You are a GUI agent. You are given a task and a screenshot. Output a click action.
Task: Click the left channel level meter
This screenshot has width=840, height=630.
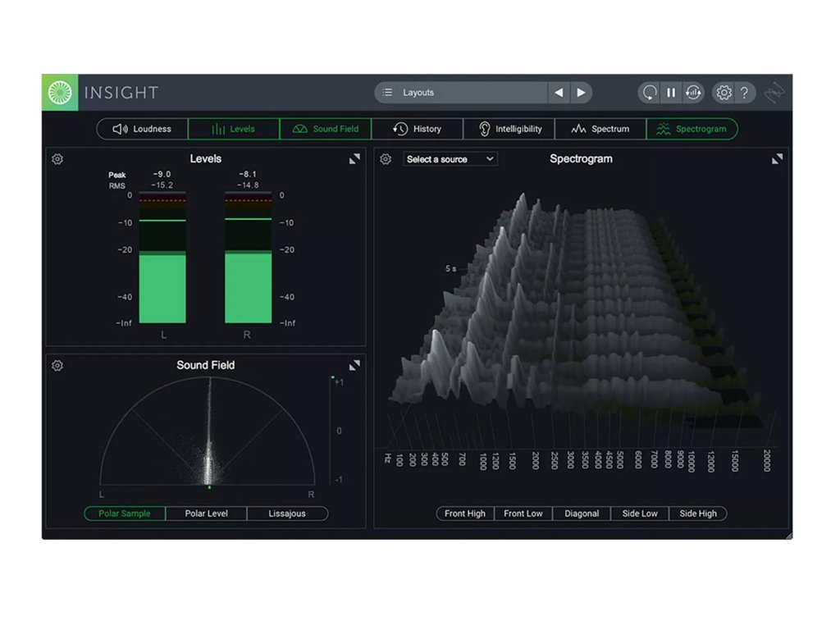(162, 258)
